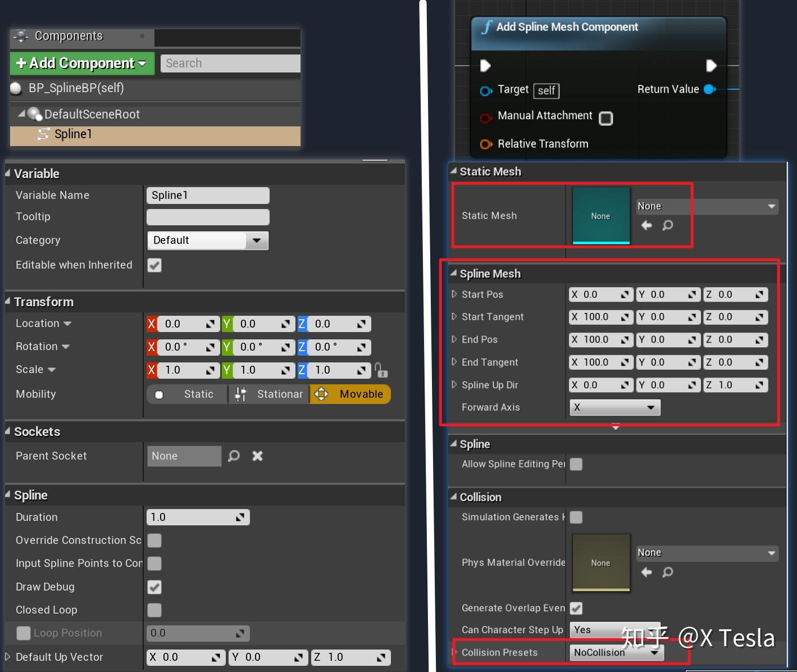Click the use-selected-asset arrow for Static Mesh
The height and width of the screenshot is (672, 797).
(646, 225)
